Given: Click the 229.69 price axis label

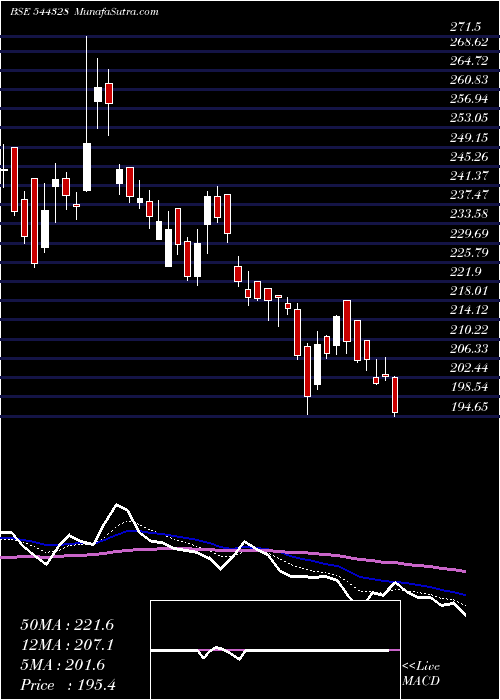Looking at the screenshot, I should pyautogui.click(x=469, y=233).
